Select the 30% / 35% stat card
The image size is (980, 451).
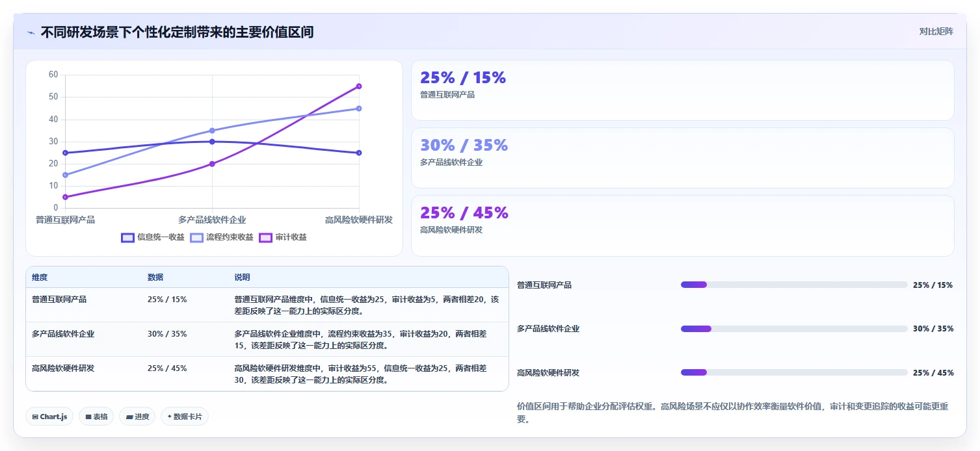pos(682,158)
